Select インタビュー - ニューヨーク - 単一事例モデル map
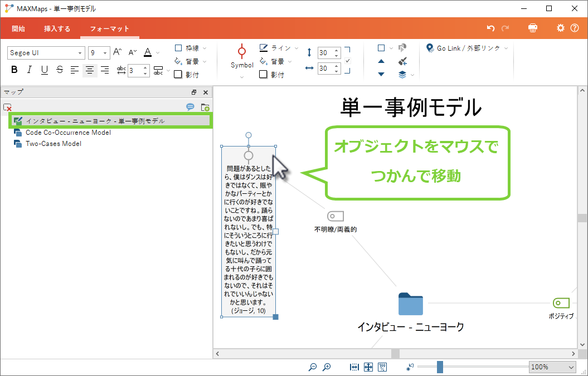Viewport: 588px width, 376px height. click(x=111, y=121)
